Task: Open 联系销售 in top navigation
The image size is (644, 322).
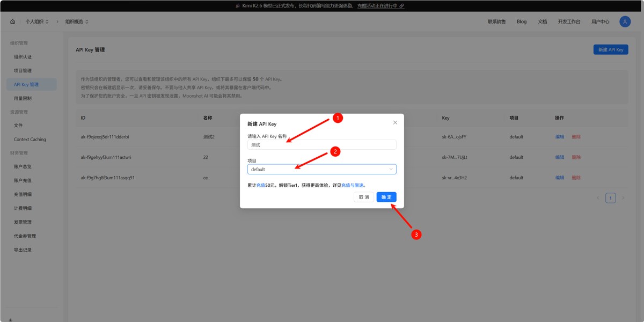Action: 496,22
